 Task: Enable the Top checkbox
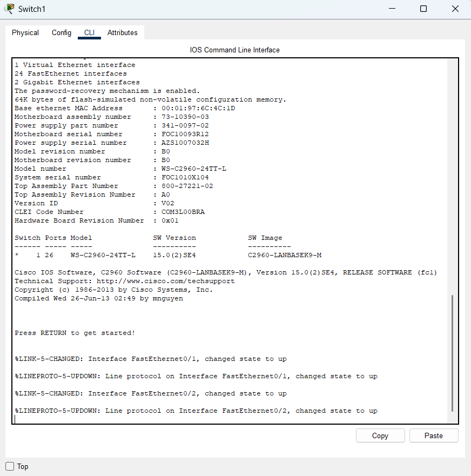[x=10, y=466]
